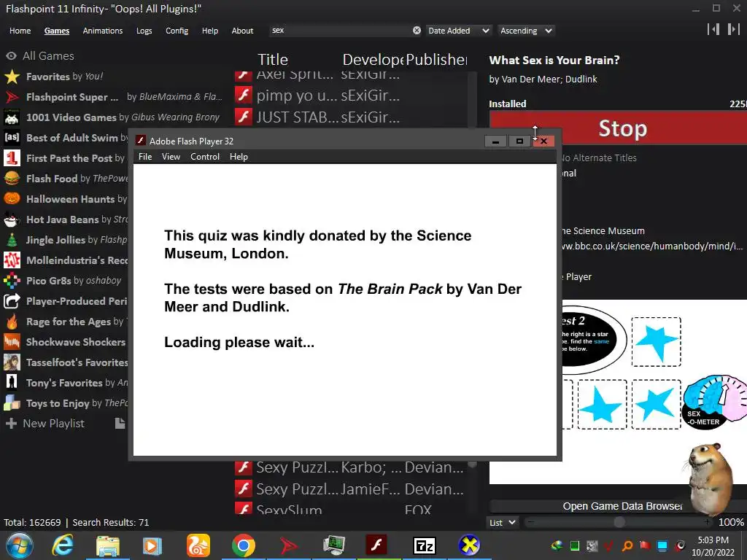Viewport: 747px width, 560px height.
Task: Clear the search field with X icon
Action: [x=417, y=31]
